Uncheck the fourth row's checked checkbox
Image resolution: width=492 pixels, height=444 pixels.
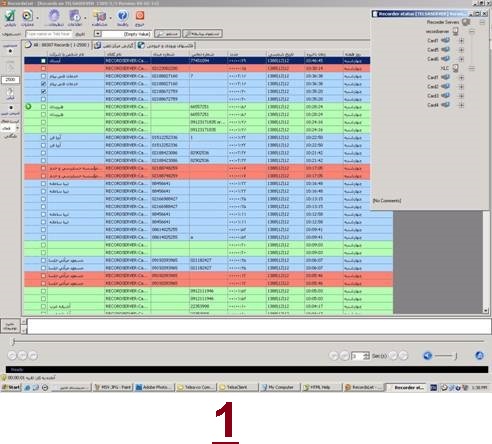pyautogui.click(x=43, y=84)
